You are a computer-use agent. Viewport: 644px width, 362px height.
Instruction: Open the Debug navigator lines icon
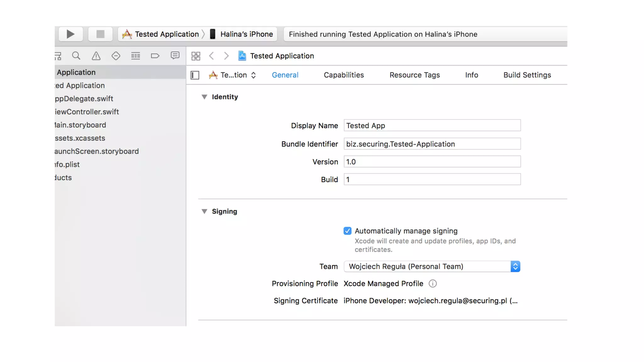(136, 56)
